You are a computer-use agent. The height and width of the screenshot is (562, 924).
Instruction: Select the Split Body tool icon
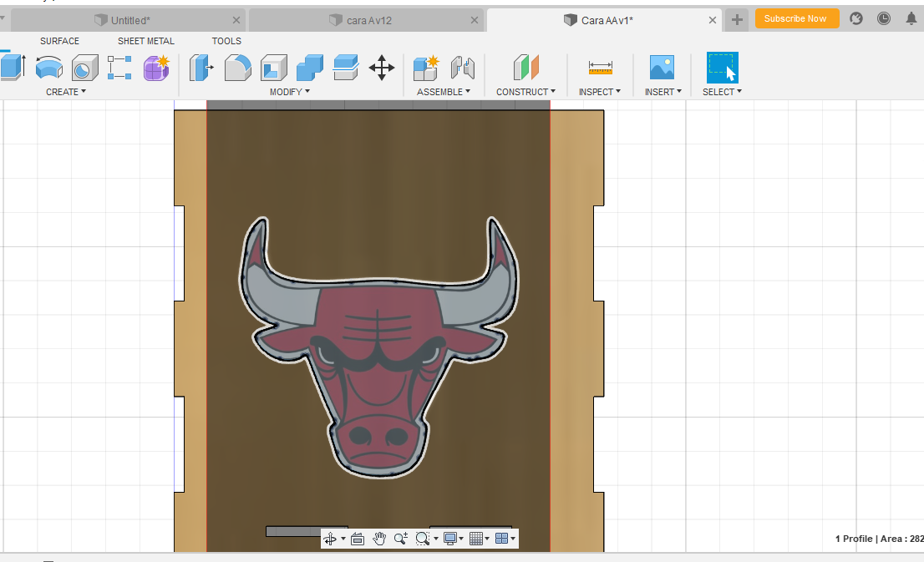click(346, 68)
